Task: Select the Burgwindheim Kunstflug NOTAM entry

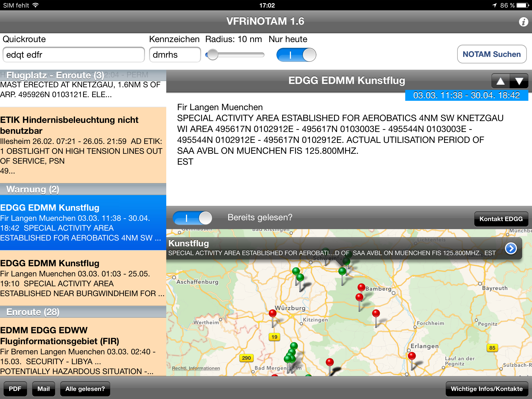Action: click(83, 278)
